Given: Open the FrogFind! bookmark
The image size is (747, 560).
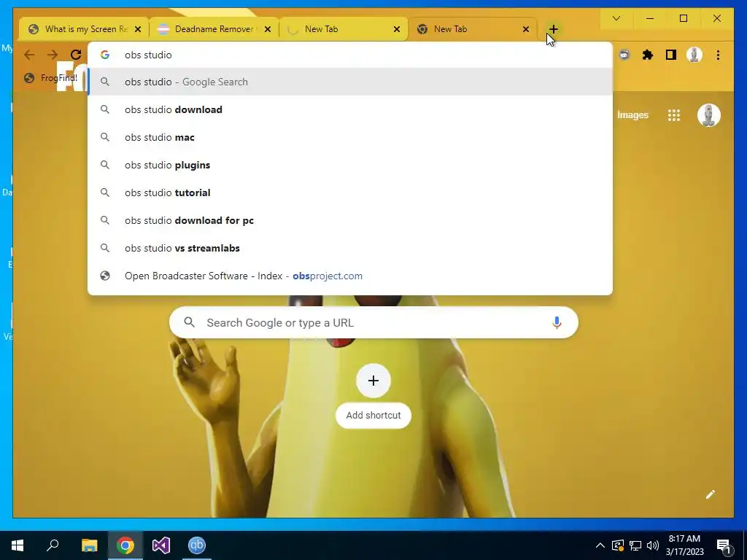Looking at the screenshot, I should (51, 78).
